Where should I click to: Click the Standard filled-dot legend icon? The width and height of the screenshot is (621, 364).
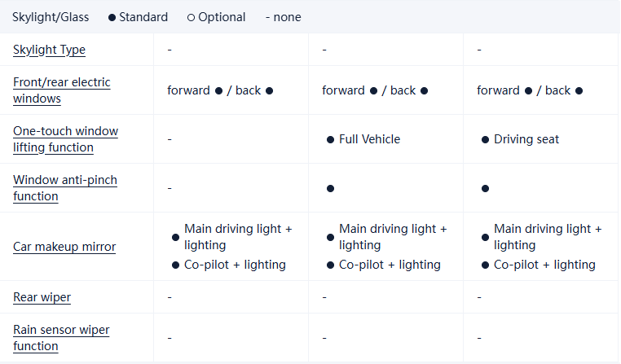(112, 17)
